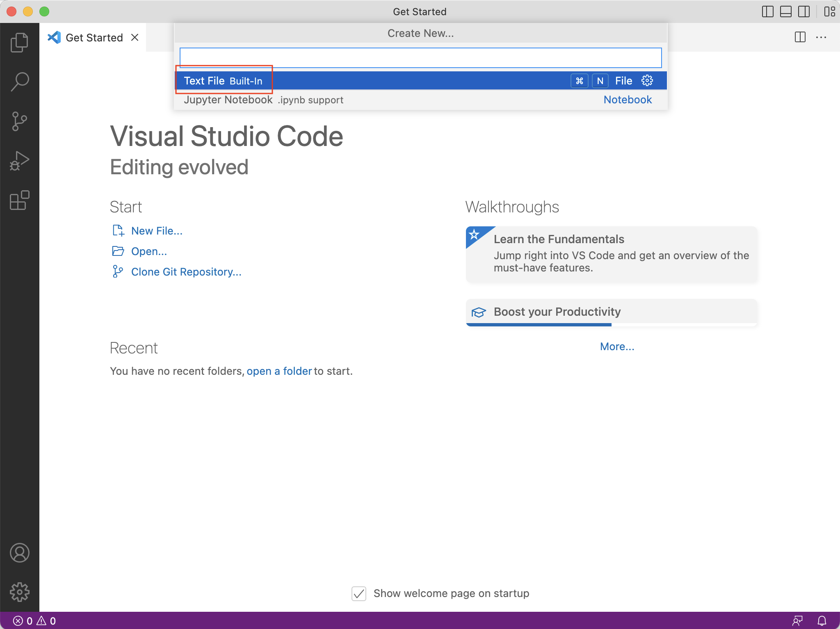Focus the Create New input field
The width and height of the screenshot is (840, 629).
pos(420,57)
